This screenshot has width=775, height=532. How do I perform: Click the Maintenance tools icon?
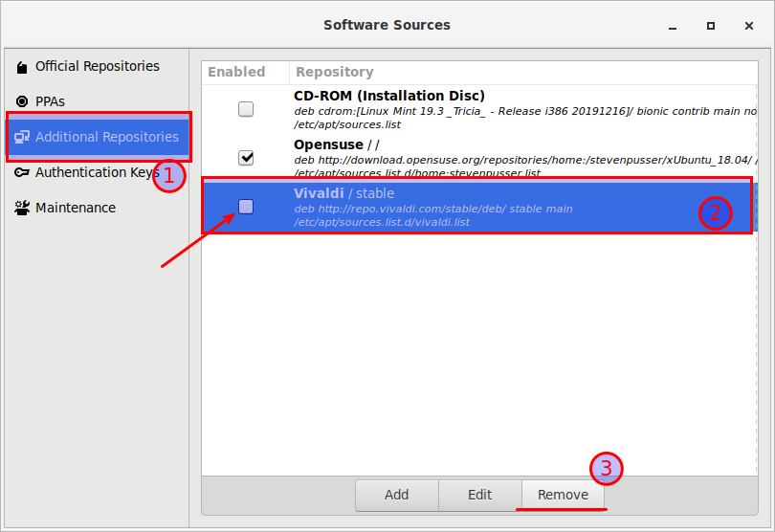pyautogui.click(x=22, y=208)
